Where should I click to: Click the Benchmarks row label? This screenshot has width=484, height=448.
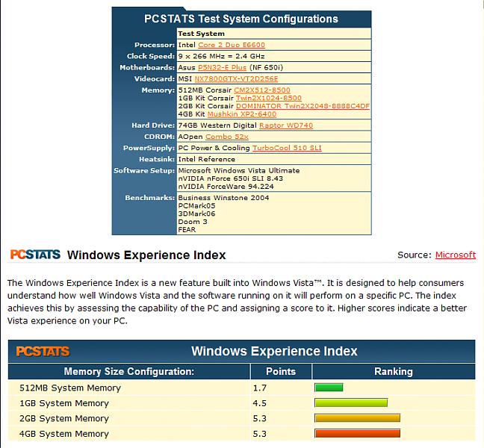149,198
